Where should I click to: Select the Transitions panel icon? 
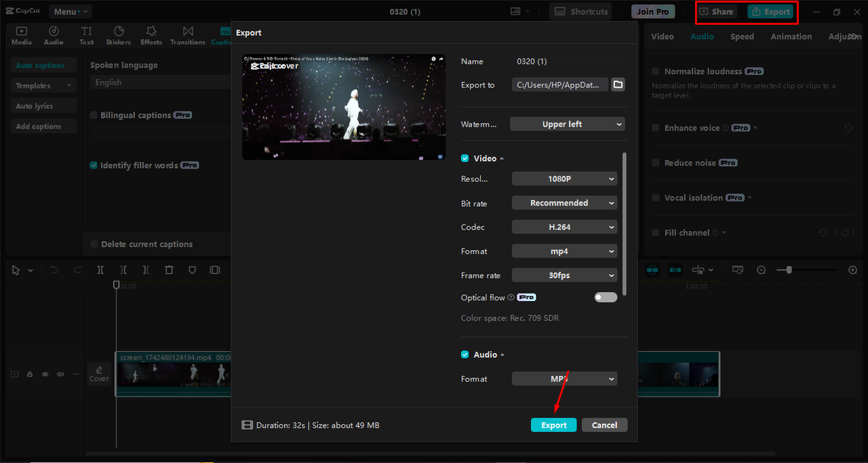tap(187, 35)
